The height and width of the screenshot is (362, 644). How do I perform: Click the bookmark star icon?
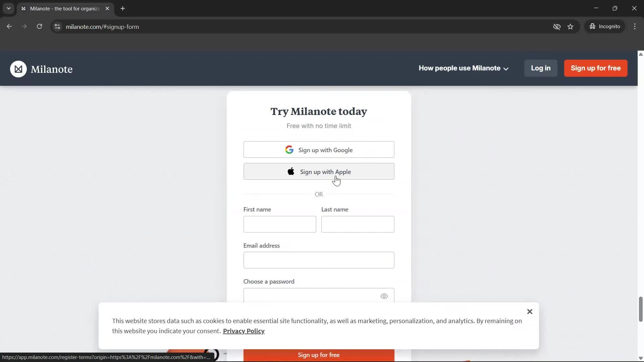coord(571,26)
